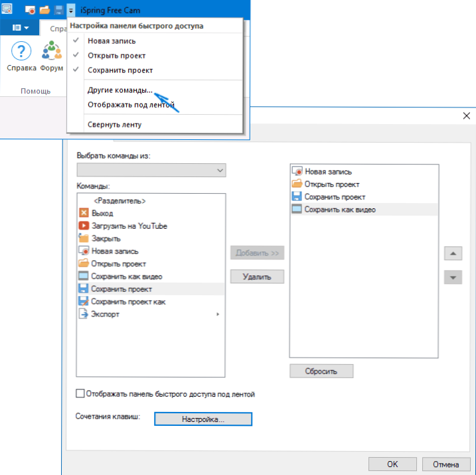Expand the Выбрать команды из dropdown
The image size is (476, 475).
(151, 170)
